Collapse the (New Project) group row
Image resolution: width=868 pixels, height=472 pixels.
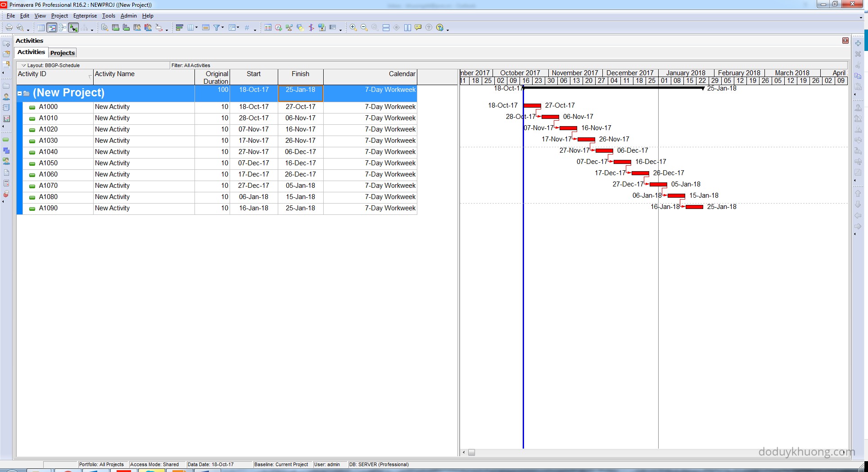20,93
